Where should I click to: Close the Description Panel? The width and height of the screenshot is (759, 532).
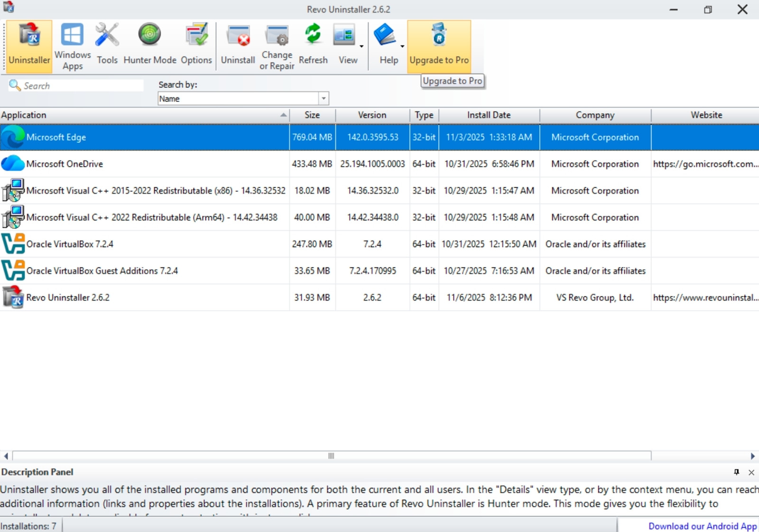point(751,472)
